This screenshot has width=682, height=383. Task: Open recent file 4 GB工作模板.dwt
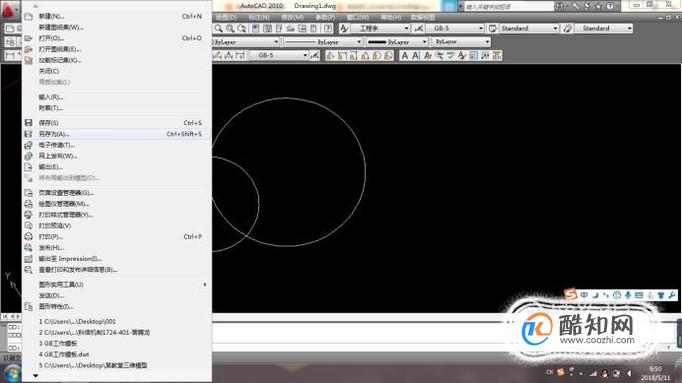(64, 355)
